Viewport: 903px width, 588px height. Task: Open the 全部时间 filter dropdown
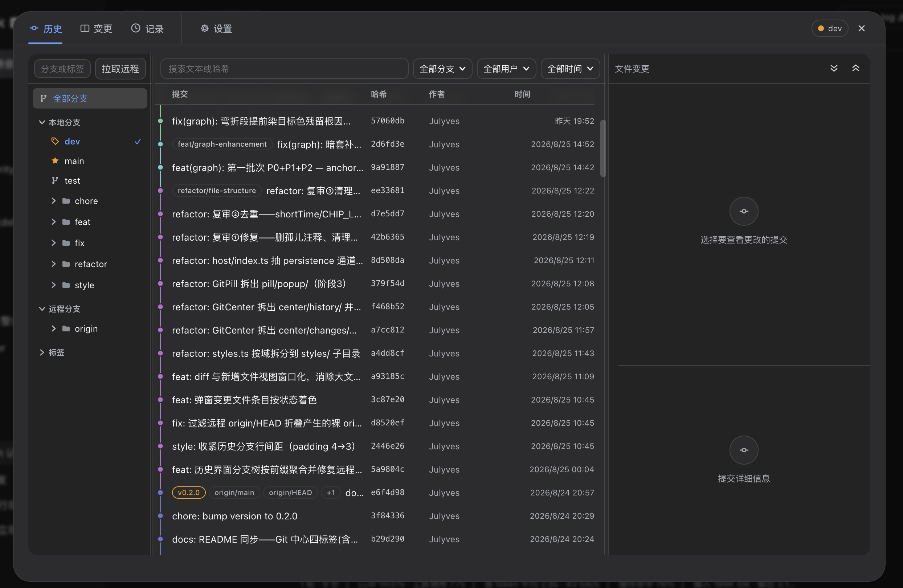pyautogui.click(x=570, y=69)
